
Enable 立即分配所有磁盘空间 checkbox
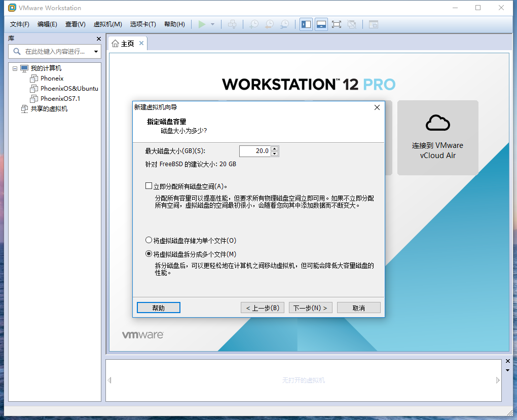coord(149,186)
